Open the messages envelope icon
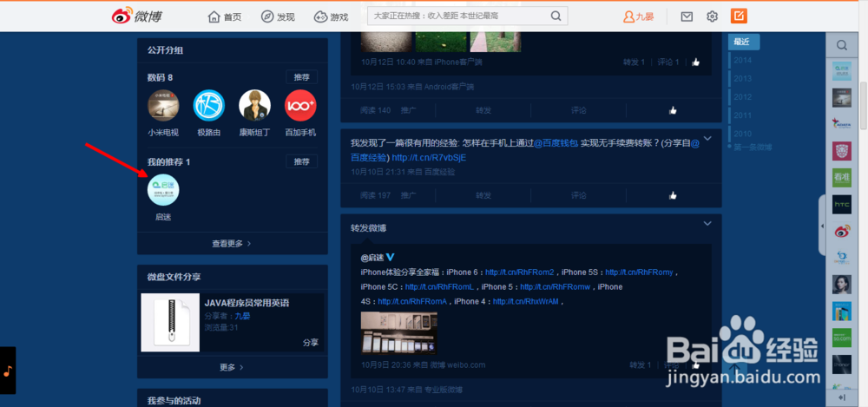The width and height of the screenshot is (868, 407). [687, 16]
